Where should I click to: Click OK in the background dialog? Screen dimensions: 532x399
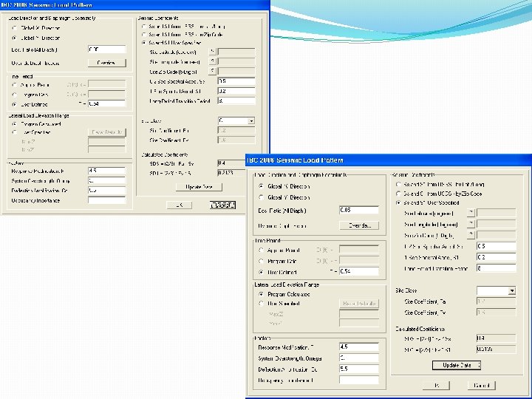180,205
